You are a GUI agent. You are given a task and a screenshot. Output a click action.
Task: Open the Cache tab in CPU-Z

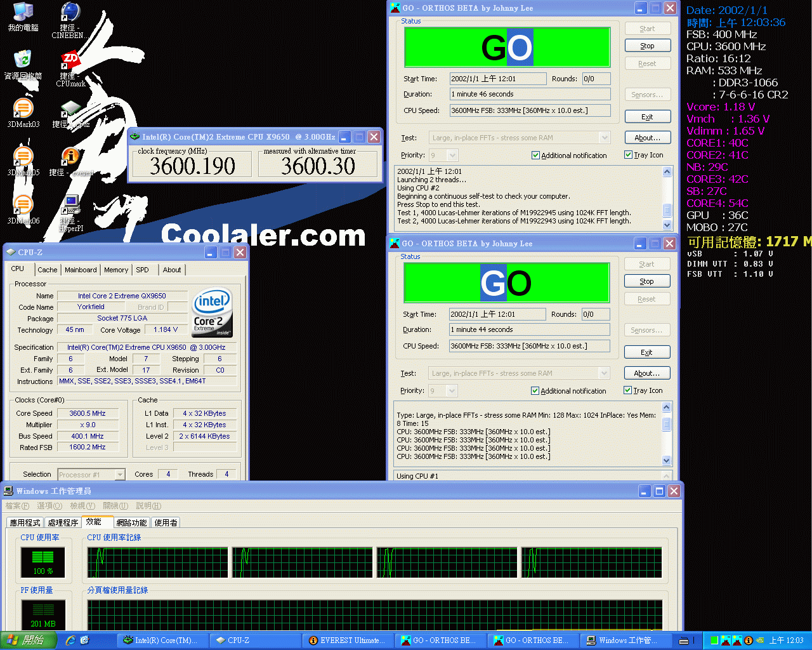(48, 270)
